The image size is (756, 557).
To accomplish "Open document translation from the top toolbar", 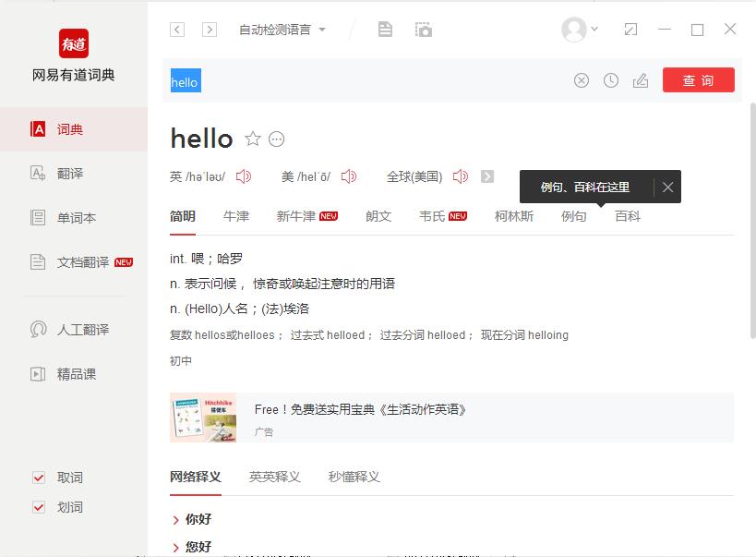I will (x=384, y=29).
